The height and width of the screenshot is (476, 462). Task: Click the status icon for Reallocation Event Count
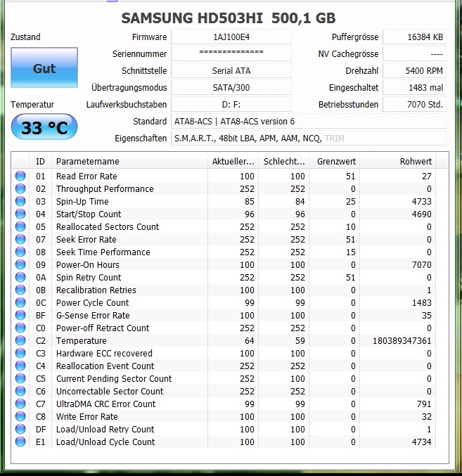[x=20, y=366]
